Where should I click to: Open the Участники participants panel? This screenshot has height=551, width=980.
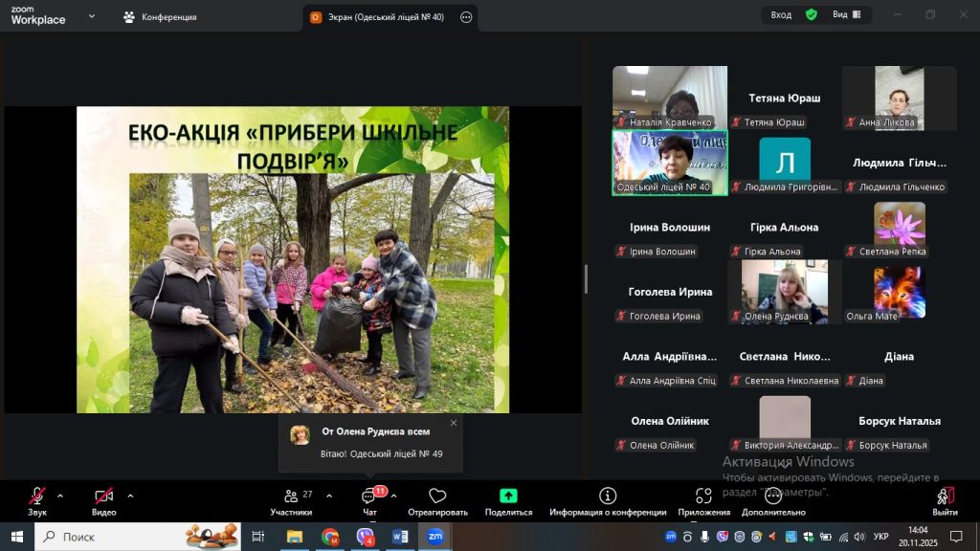(291, 497)
